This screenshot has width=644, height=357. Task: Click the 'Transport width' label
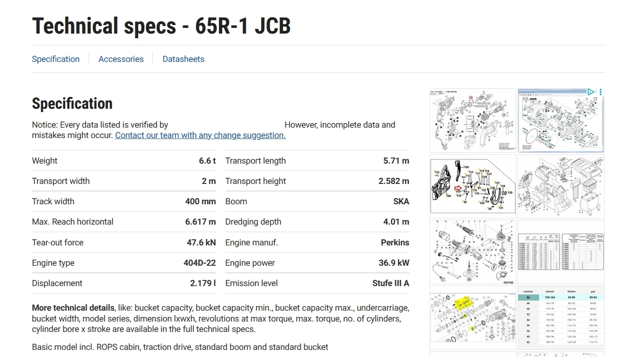coord(61,181)
